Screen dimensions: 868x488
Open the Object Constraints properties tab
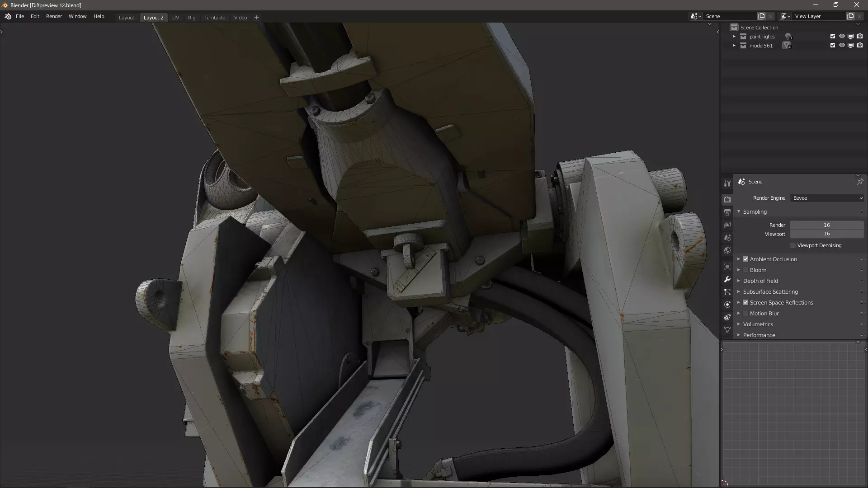click(727, 317)
